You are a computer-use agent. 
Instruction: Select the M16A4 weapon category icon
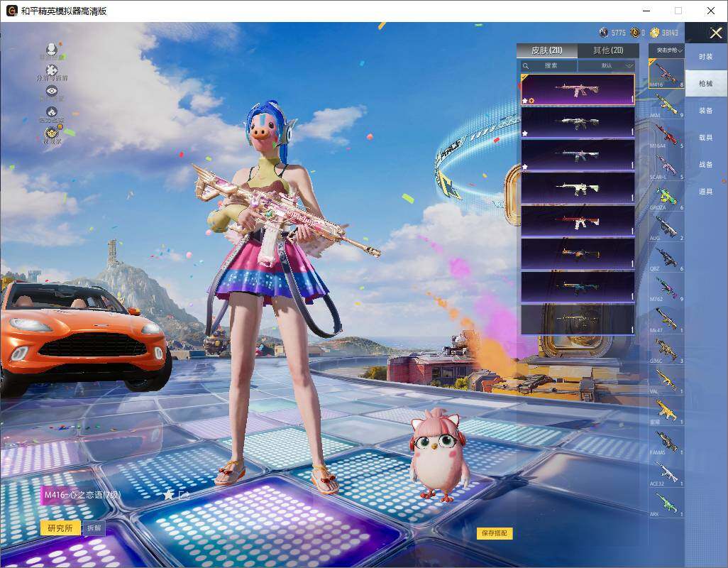[666, 134]
